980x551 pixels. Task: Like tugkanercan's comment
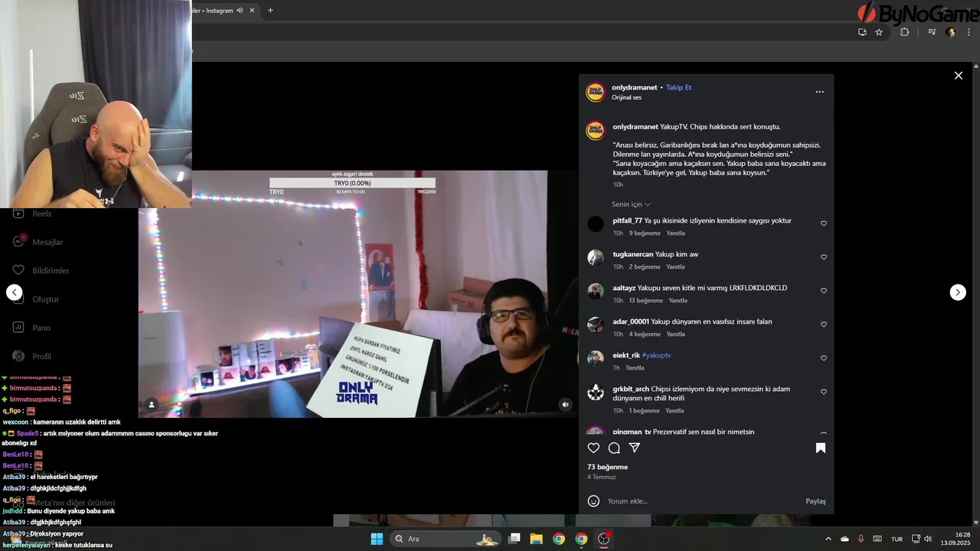(x=824, y=257)
